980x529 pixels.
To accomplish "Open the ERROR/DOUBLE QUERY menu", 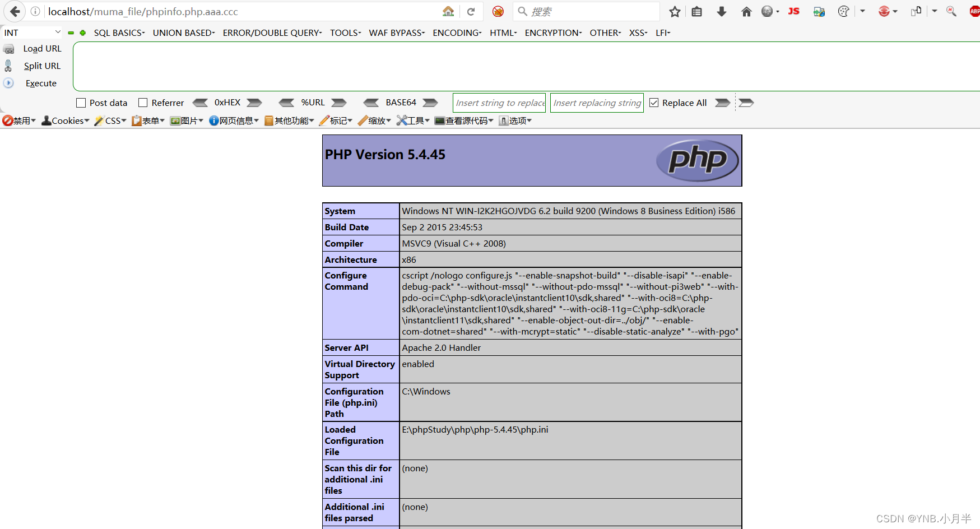I will [x=272, y=33].
